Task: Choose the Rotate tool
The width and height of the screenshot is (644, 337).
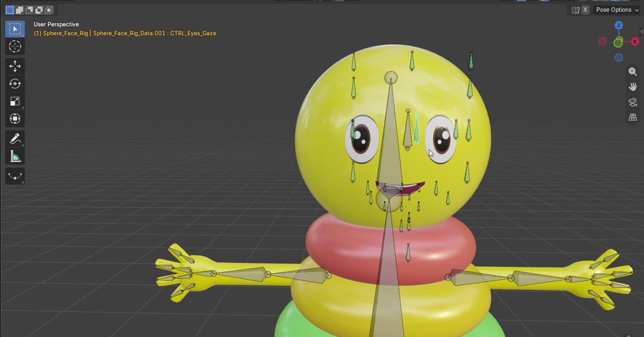Action: pos(15,83)
